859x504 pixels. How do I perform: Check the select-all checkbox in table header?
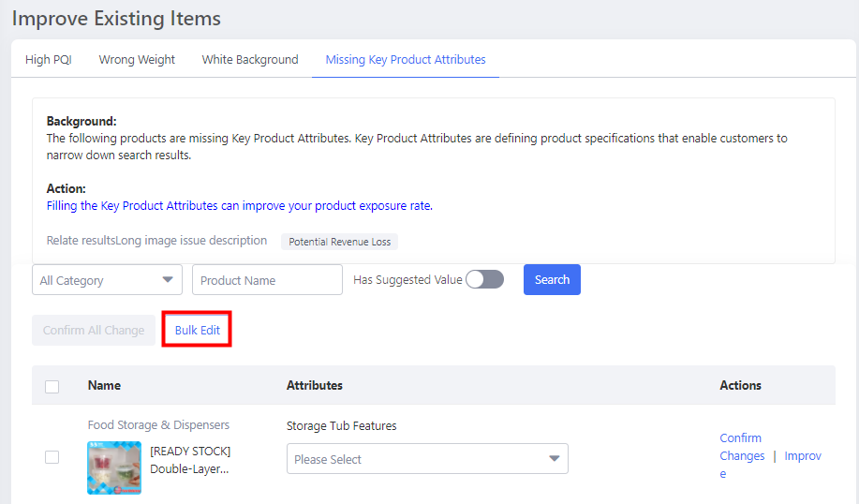52,386
